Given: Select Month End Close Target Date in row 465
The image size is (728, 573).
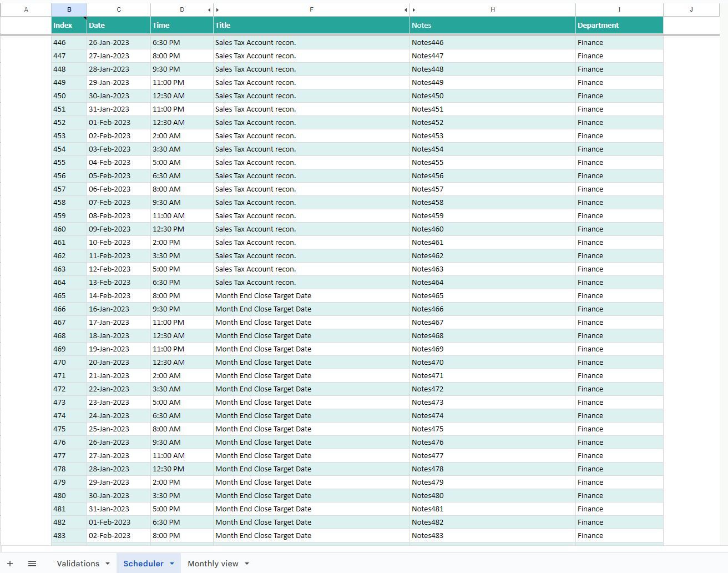Looking at the screenshot, I should click(x=311, y=296).
